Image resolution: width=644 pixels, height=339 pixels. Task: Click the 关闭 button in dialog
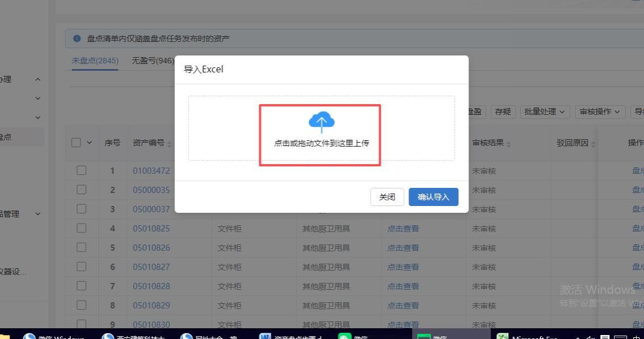coord(387,197)
